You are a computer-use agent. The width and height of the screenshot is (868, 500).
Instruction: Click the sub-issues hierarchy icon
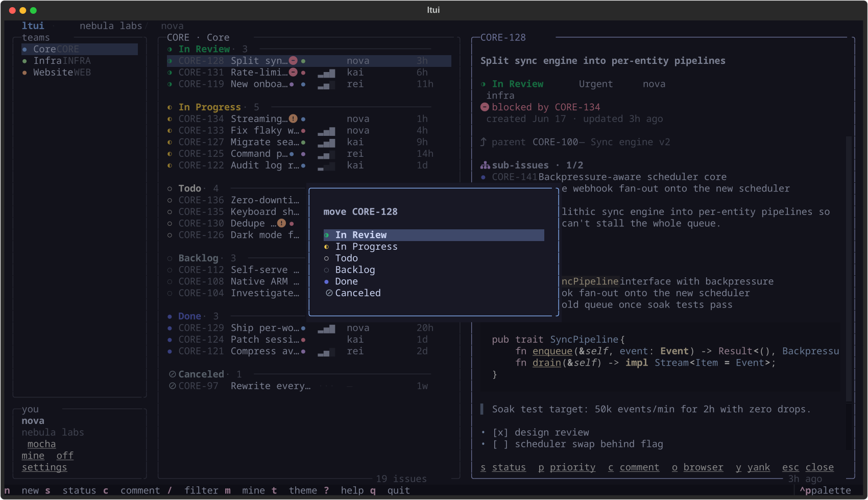tap(485, 165)
